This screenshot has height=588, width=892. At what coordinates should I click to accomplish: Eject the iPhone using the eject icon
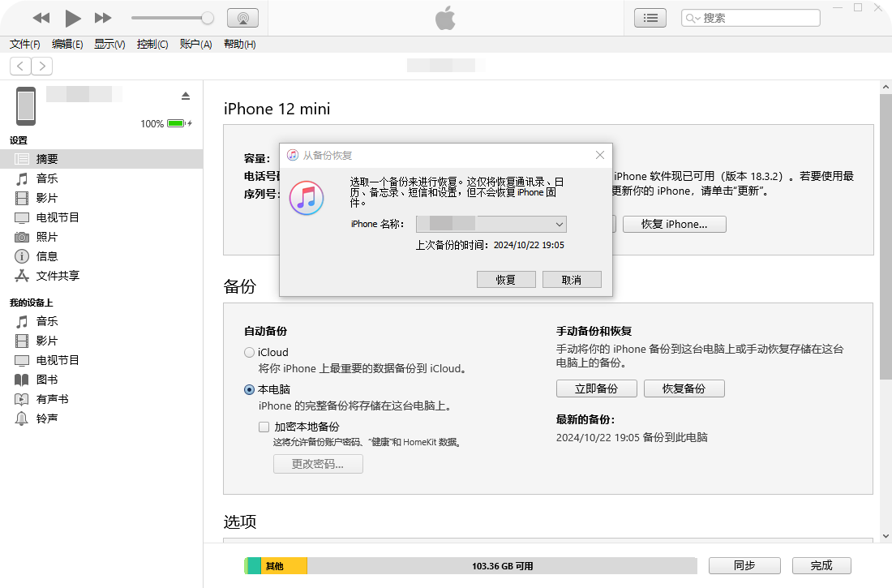186,96
